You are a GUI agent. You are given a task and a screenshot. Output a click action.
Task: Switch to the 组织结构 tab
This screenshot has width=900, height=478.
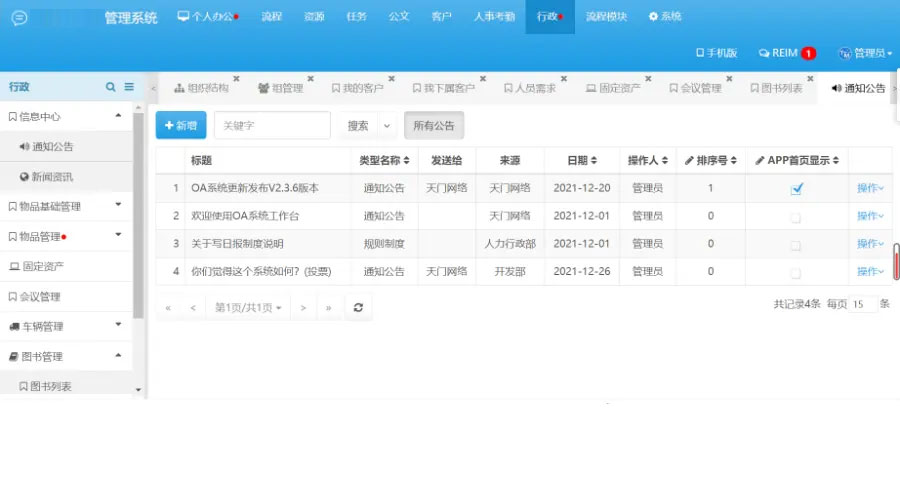(201, 88)
